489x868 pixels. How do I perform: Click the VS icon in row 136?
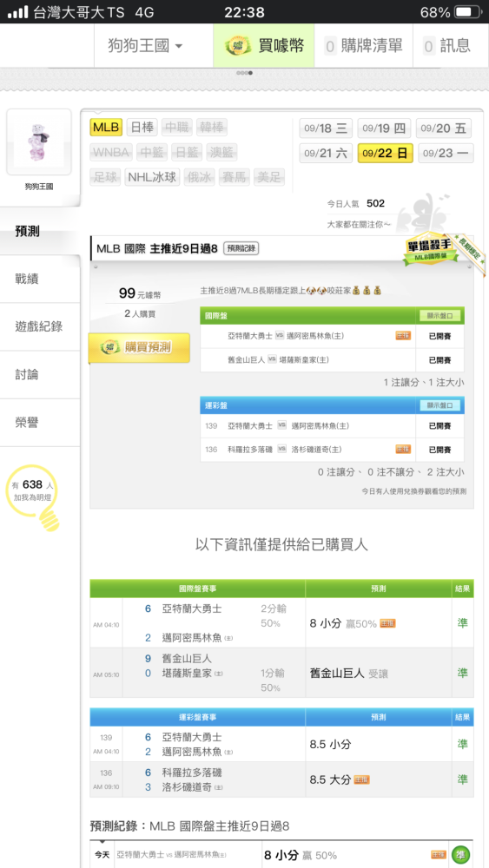click(x=282, y=449)
